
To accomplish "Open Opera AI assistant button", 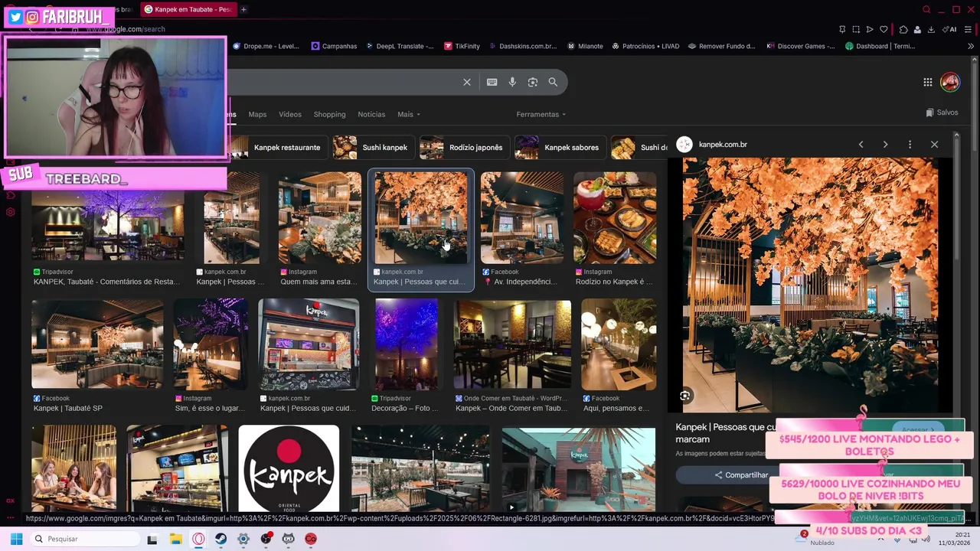I will click(950, 30).
